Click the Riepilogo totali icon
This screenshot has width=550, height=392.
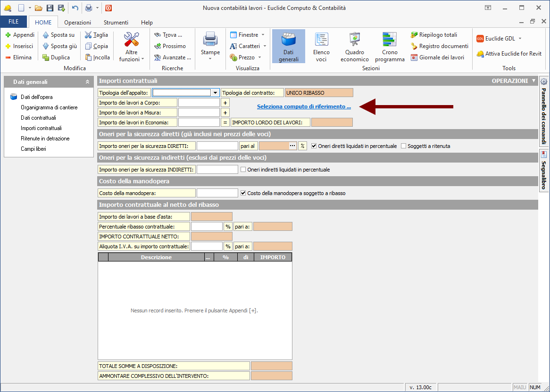pyautogui.click(x=414, y=35)
